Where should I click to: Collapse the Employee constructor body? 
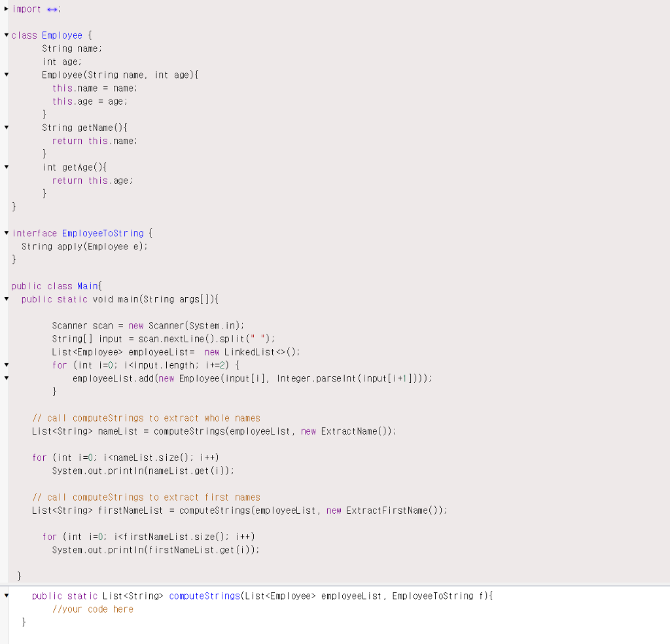pos(5,75)
